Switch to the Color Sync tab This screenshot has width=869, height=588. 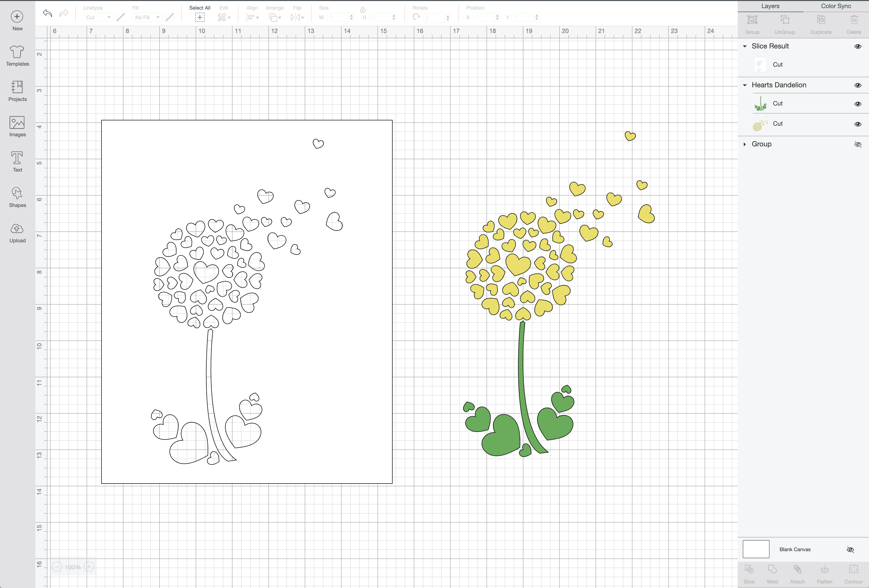[836, 6]
